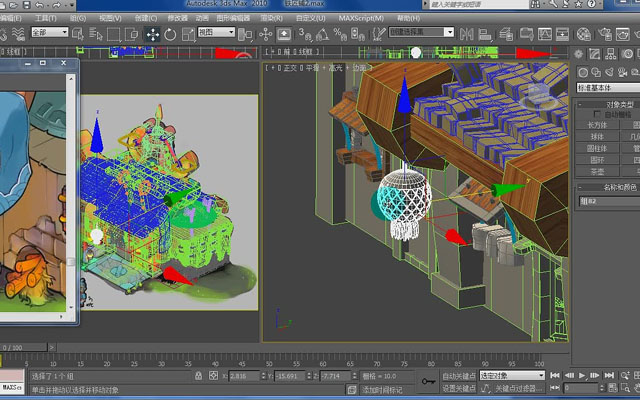This screenshot has width=640, height=400.
Task: Click the 长方体 box primitive button
Action: (x=597, y=125)
